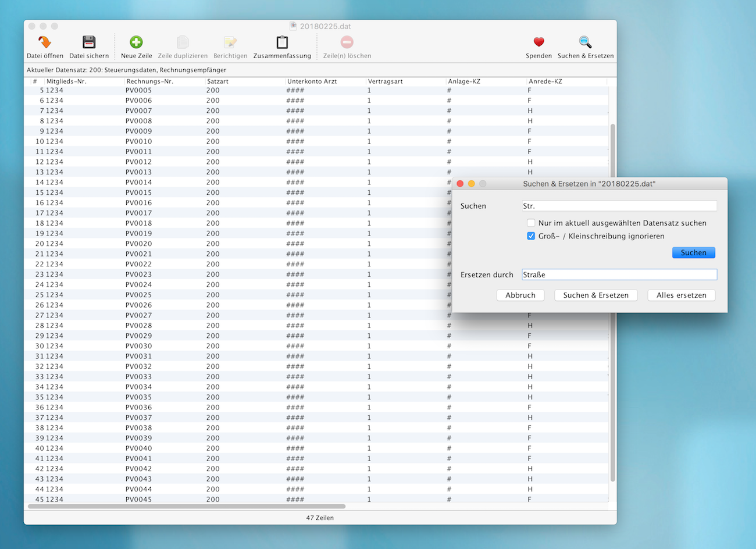Image resolution: width=756 pixels, height=549 pixels.
Task: Cancel dialog with Abbruch button
Action: coord(520,295)
